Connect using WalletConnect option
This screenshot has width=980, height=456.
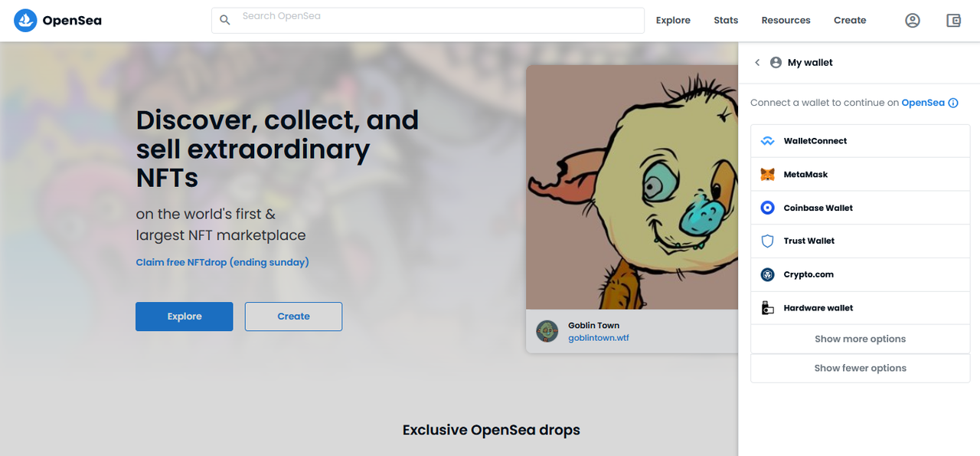tap(860, 141)
